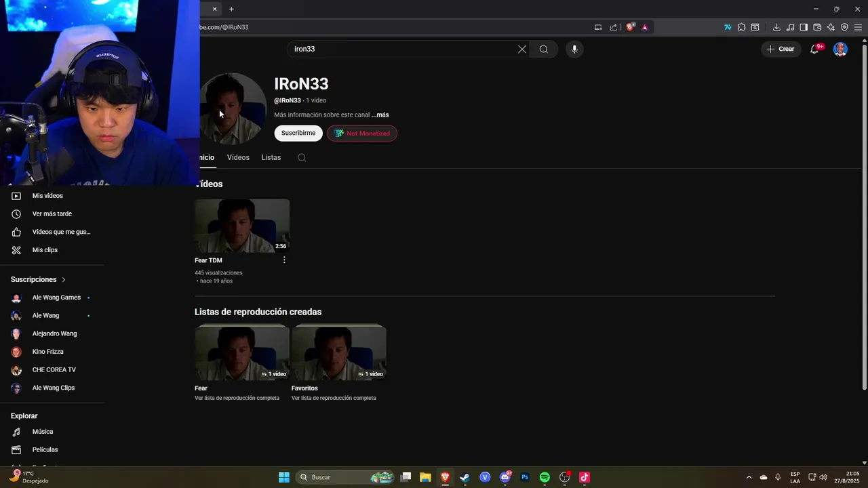Open new browser tab
The height and width of the screenshot is (488, 868).
(x=231, y=9)
